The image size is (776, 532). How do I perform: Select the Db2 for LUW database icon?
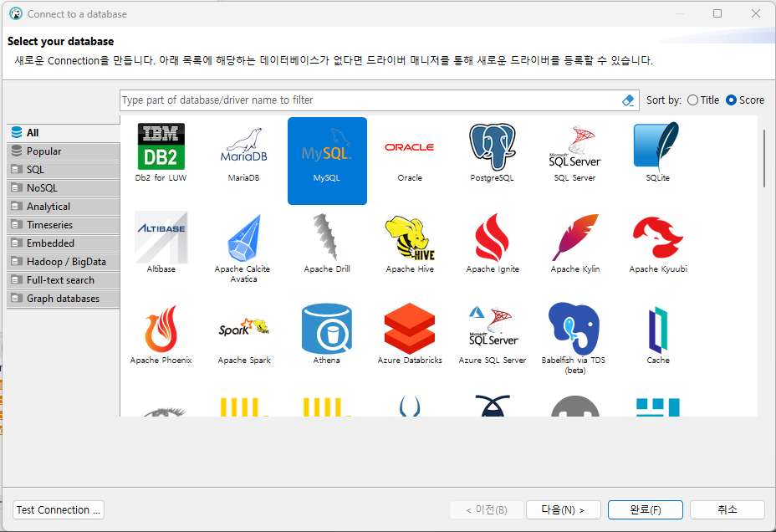(x=161, y=146)
